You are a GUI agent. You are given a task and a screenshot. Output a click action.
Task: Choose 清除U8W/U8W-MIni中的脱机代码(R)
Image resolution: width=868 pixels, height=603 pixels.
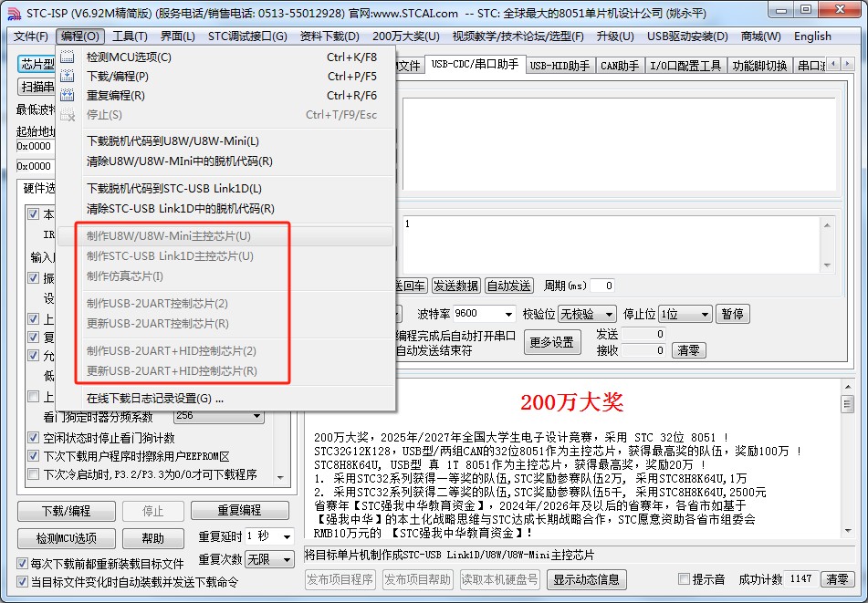click(225, 161)
